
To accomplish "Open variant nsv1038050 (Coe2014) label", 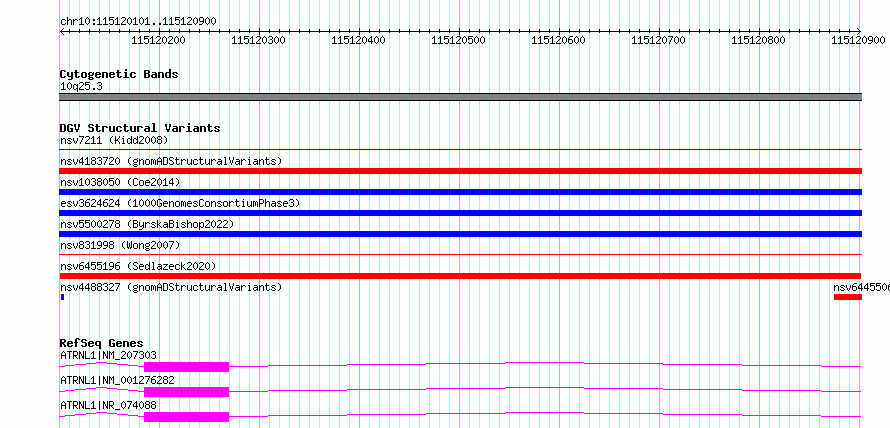I will coord(120,182).
